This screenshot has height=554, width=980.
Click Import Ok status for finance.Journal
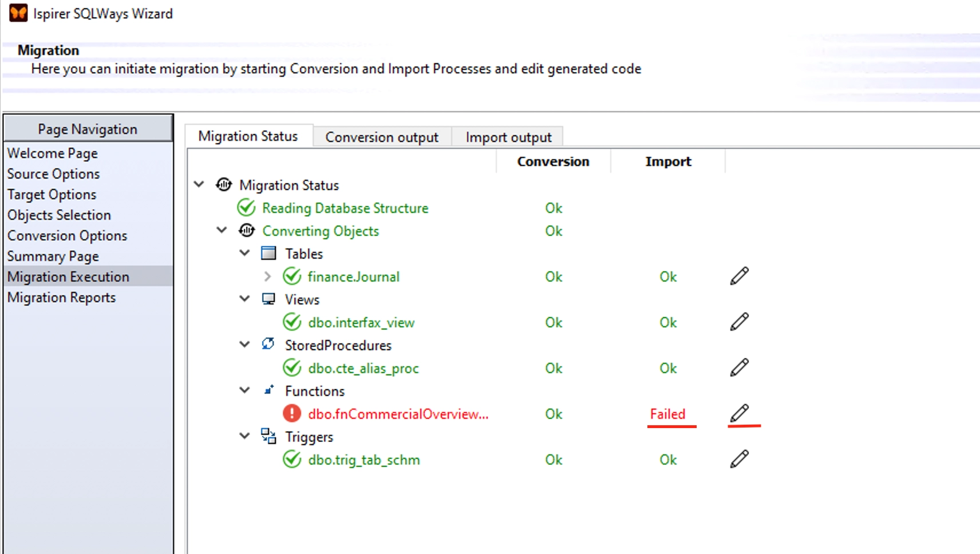(668, 276)
